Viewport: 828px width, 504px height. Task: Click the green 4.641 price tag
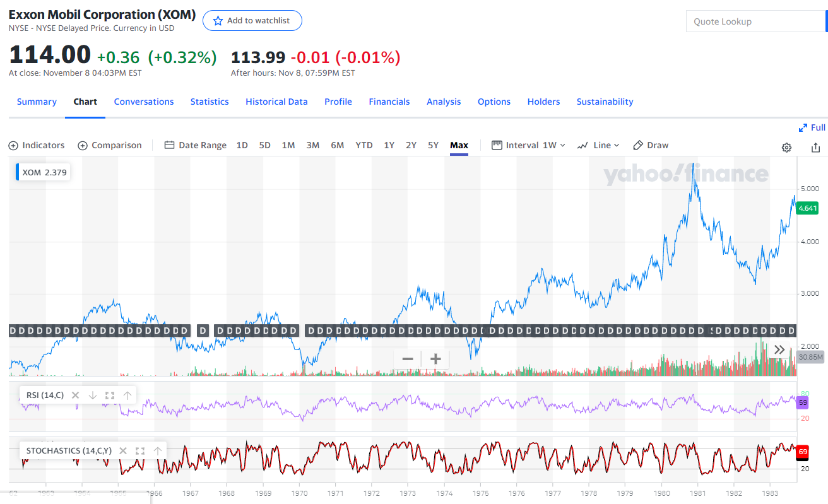point(808,208)
